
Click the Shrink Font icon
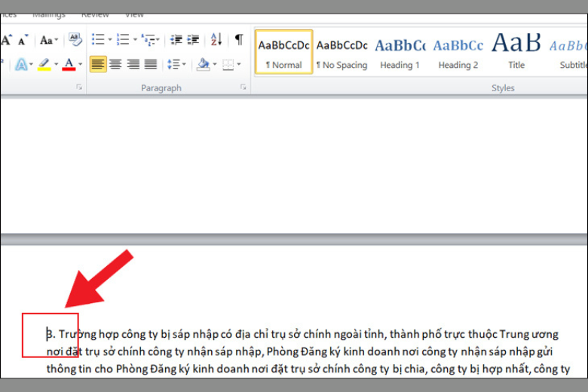(23, 40)
